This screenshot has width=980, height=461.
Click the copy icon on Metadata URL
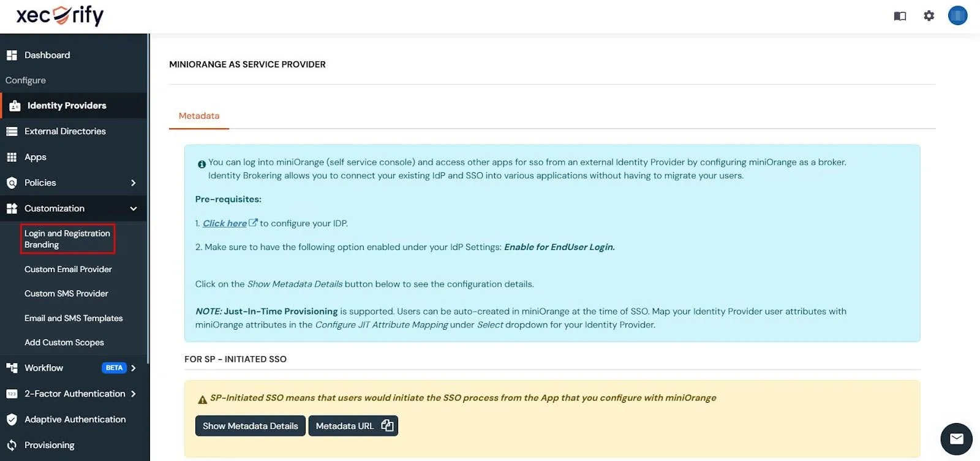click(x=387, y=425)
